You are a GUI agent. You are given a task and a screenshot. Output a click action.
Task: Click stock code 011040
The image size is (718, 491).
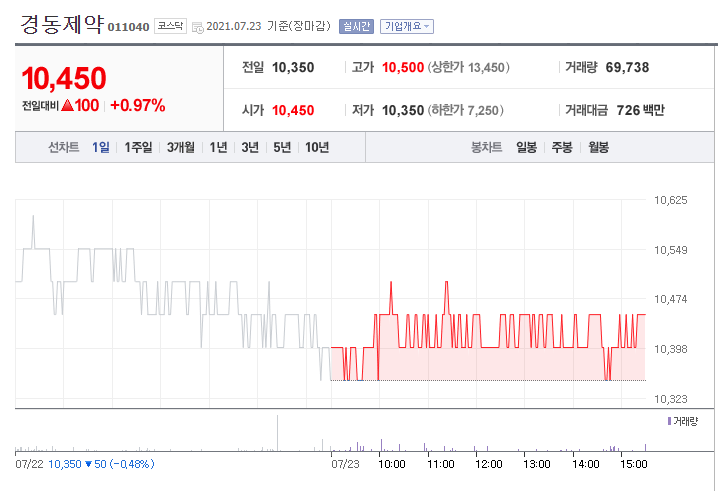(128, 27)
